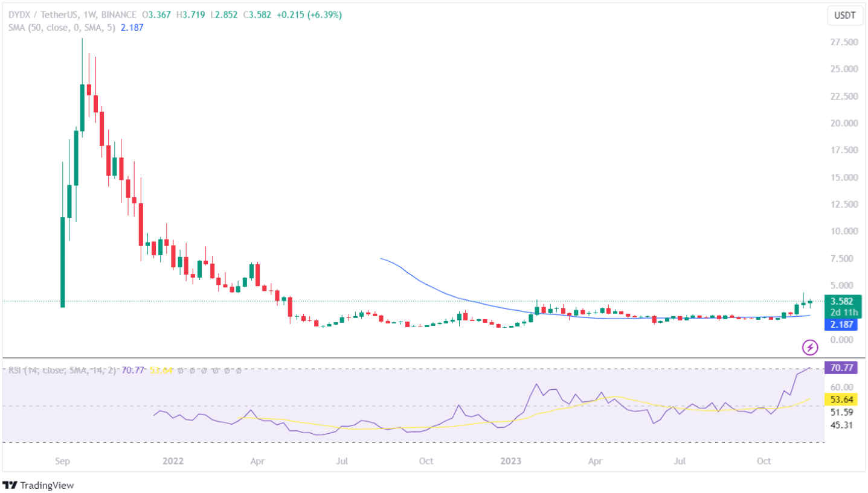Image resolution: width=868 pixels, height=493 pixels.
Task: Click the 12.500 price axis label
Action: click(x=843, y=204)
